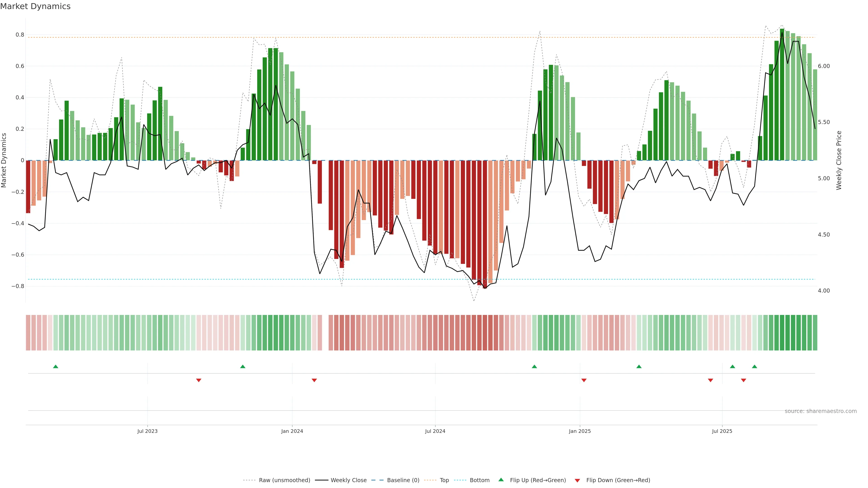868x488 pixels.
Task: Click the Weekly Close Price axis title
Action: pos(839,160)
